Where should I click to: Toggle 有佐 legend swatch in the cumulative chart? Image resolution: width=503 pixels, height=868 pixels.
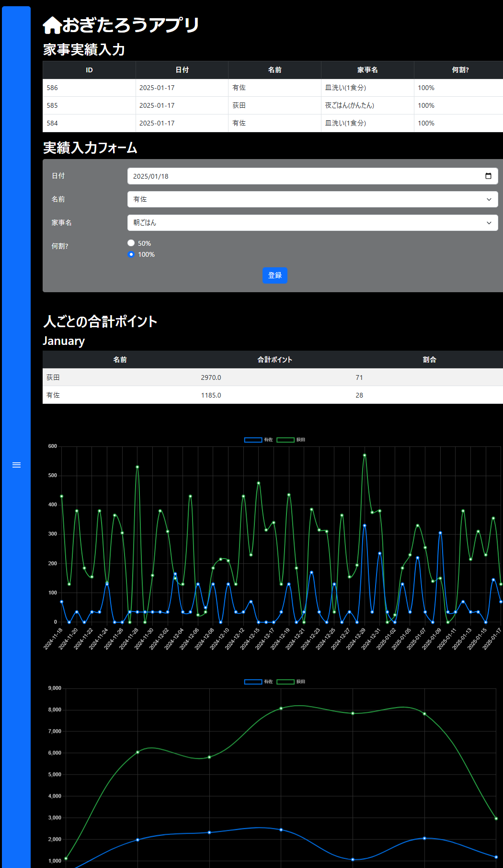[x=253, y=682]
